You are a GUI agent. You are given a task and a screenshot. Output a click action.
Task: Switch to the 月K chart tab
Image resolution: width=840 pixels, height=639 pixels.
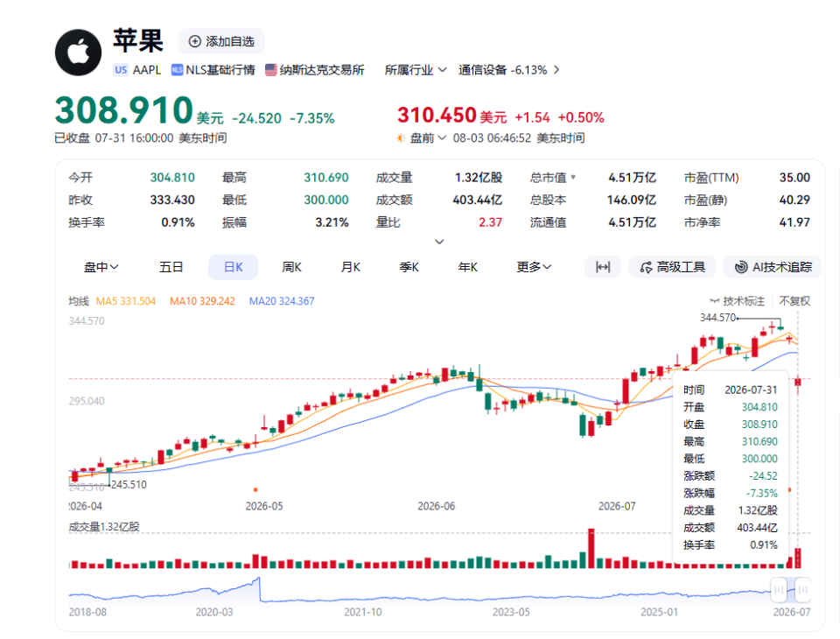point(351,267)
